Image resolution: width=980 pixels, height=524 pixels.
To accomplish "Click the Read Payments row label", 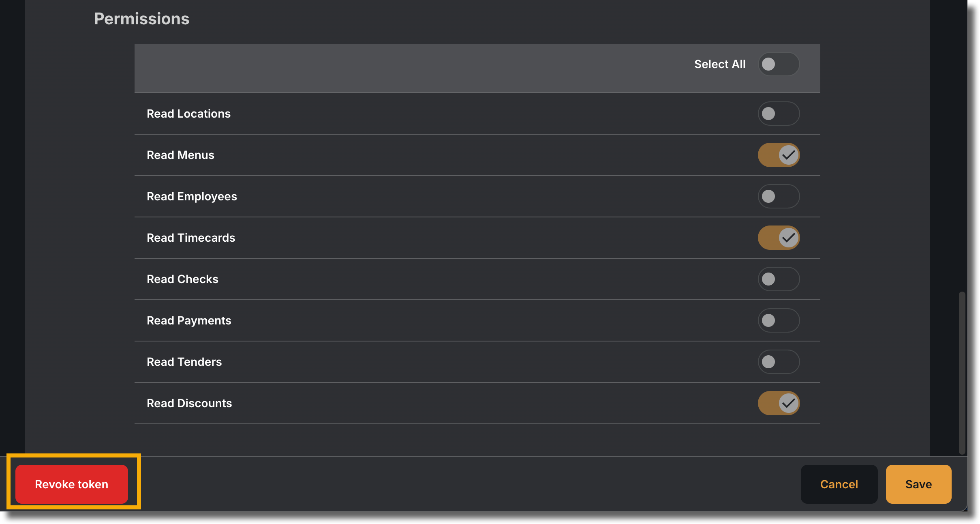I will pos(189,320).
